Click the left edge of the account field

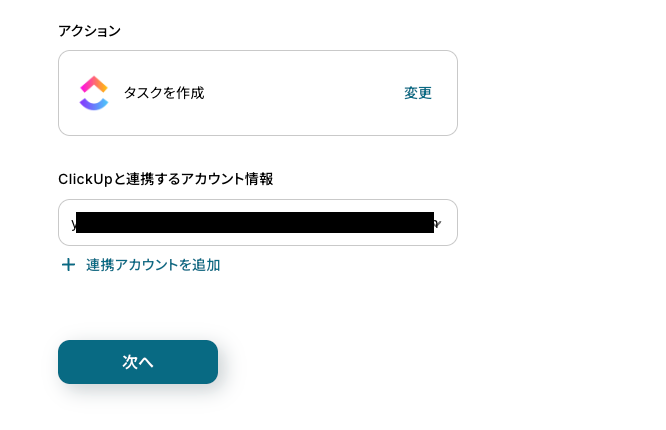point(67,223)
